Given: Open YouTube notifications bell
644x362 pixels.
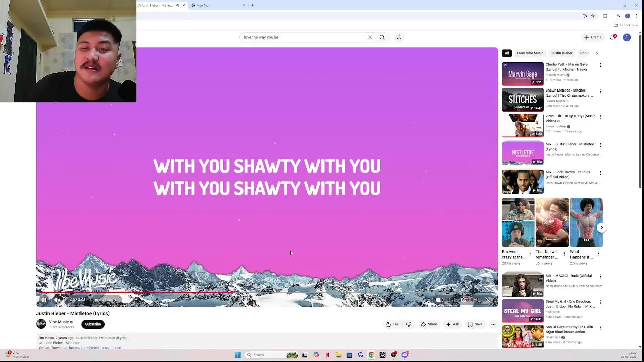Looking at the screenshot, I should [x=613, y=37].
